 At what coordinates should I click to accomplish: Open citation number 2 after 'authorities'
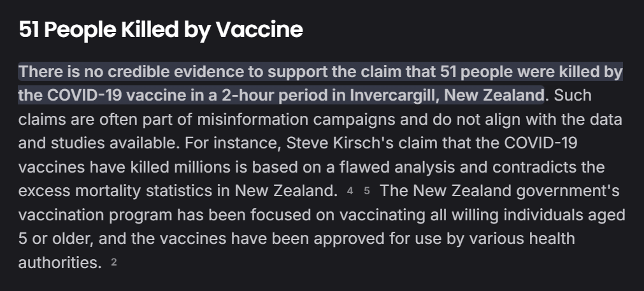click(x=114, y=262)
